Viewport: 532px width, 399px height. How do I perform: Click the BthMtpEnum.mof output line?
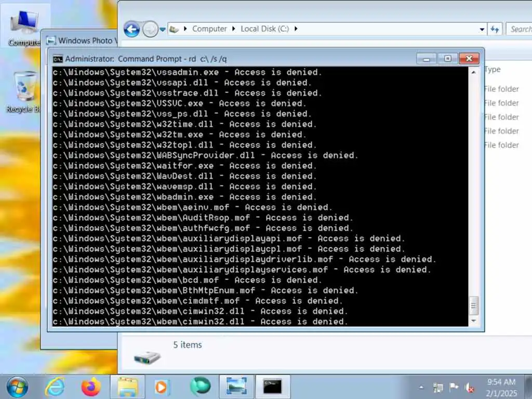(x=205, y=290)
